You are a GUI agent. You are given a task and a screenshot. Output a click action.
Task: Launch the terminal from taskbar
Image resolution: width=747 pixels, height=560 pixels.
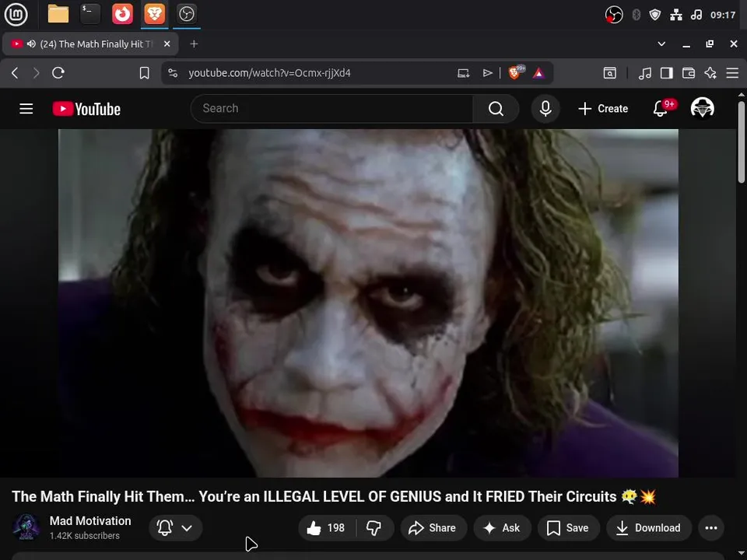click(x=90, y=14)
